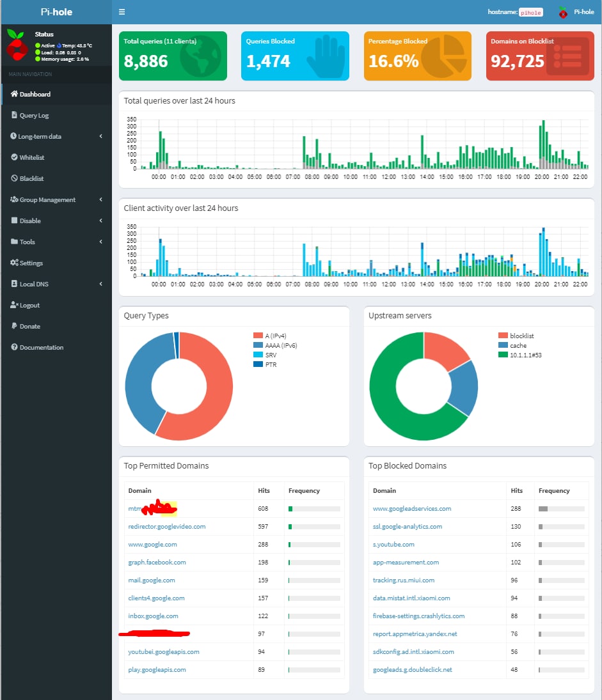Viewport: 602px width, 700px height.
Task: Open the Documentation menu item
Action: (56, 347)
